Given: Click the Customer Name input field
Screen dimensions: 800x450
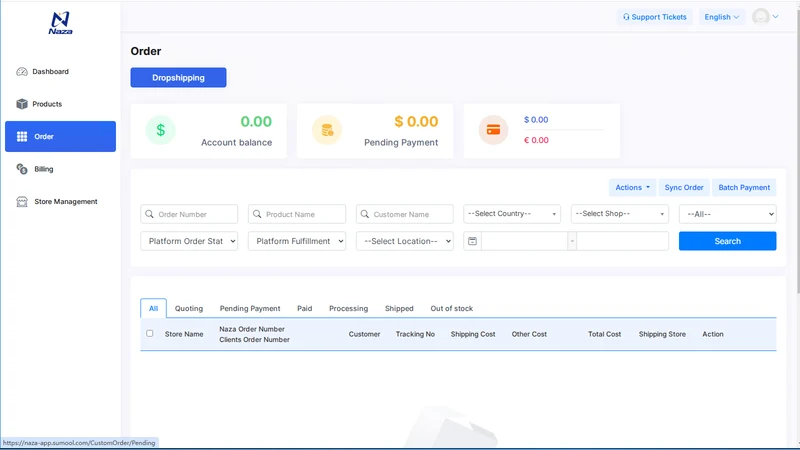Looking at the screenshot, I should pyautogui.click(x=405, y=214).
